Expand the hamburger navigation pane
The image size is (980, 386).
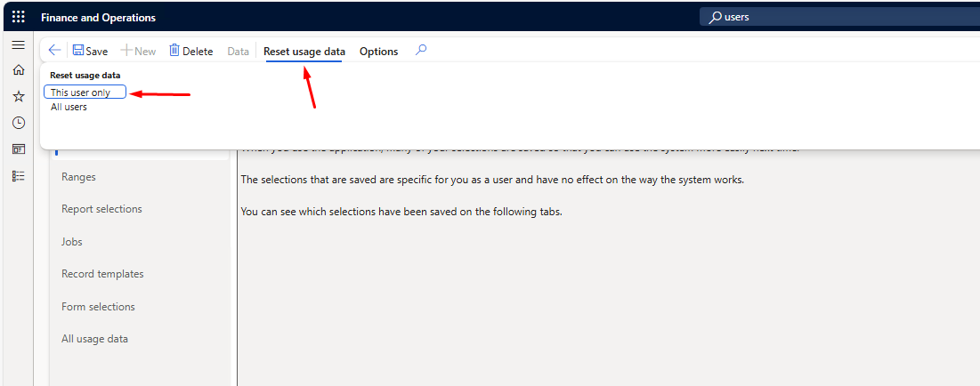point(18,45)
